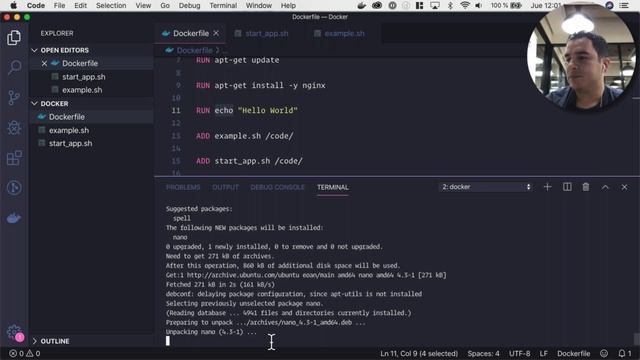
Task: Open the Explorer view in activity bar
Action: point(14,38)
